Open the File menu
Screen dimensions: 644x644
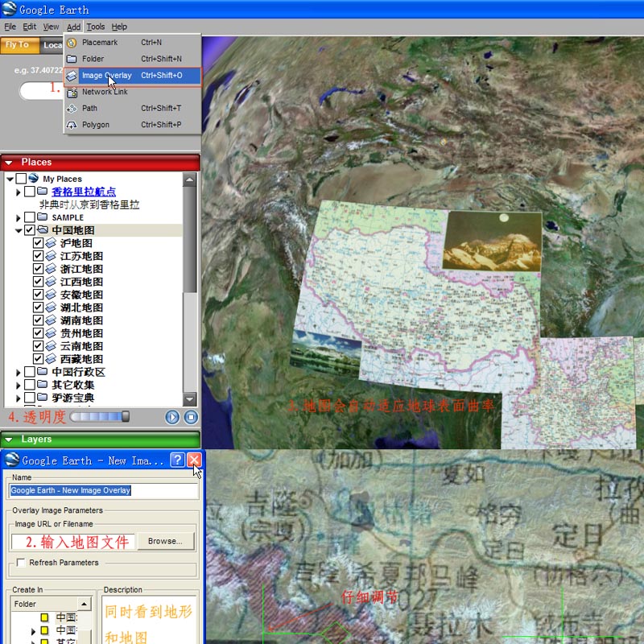coord(10,27)
